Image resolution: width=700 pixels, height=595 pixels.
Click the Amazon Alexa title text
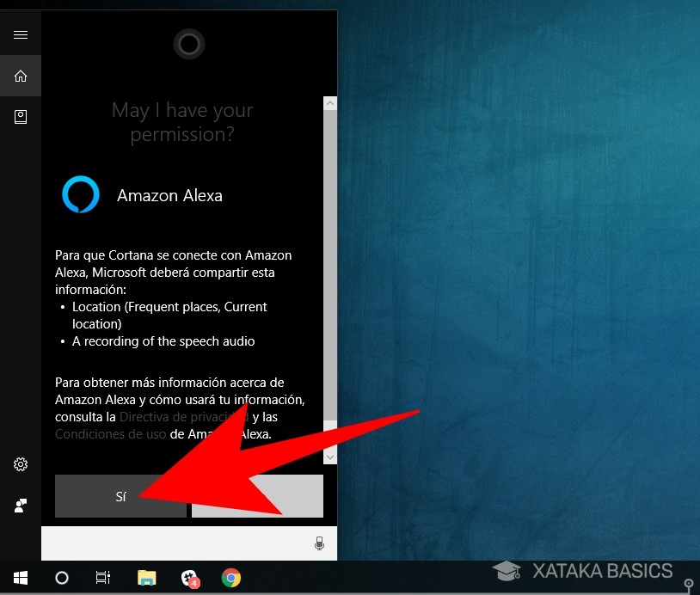pyautogui.click(x=169, y=195)
